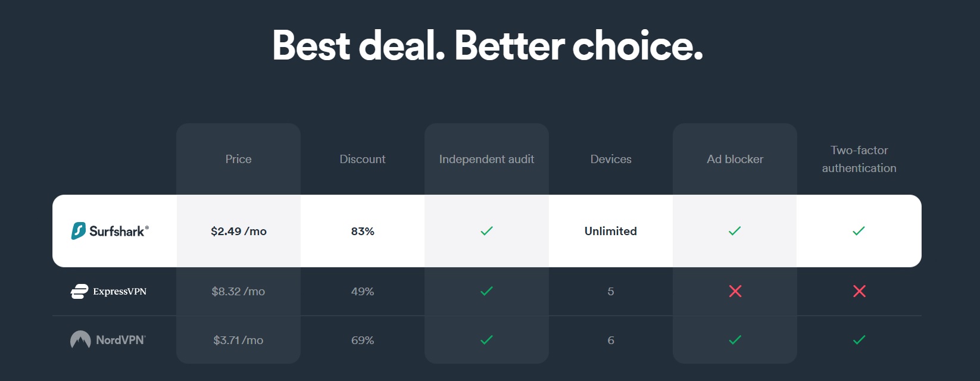Click Surfshark's Independent audit checkmark
This screenshot has height=381, width=980.
(486, 231)
